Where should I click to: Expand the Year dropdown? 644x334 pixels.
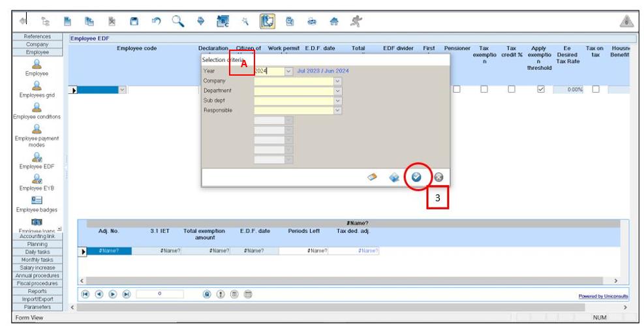[x=288, y=71]
